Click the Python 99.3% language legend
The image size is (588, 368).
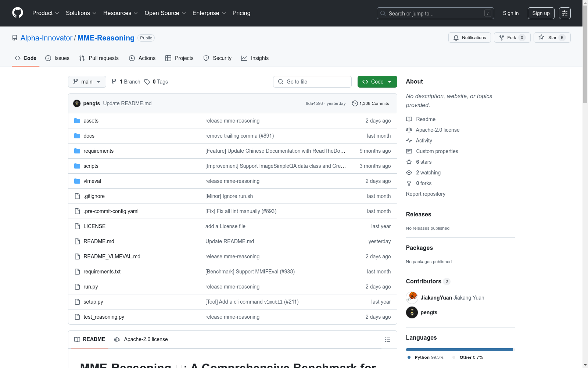point(426,357)
